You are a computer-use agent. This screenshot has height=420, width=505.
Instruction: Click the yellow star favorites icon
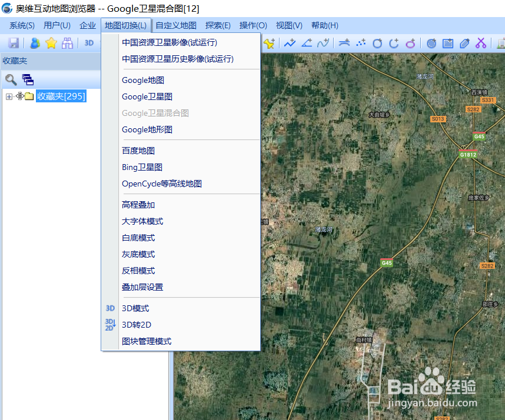[x=51, y=43]
